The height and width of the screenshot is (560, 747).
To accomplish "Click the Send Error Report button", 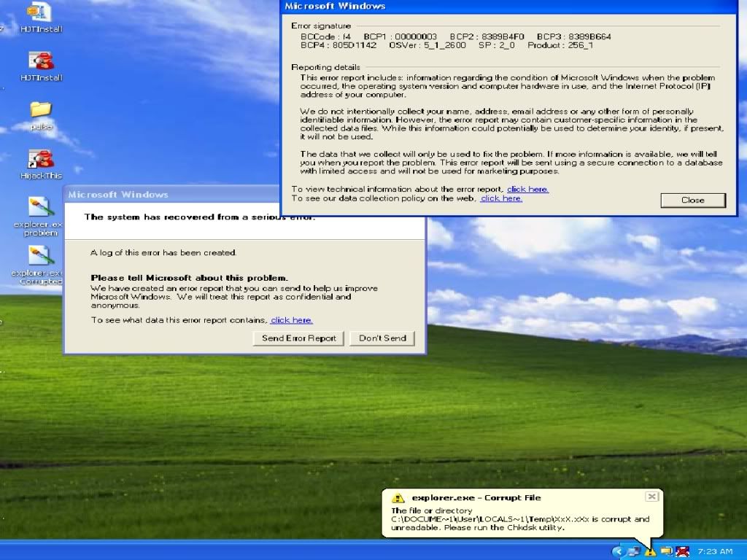I will pyautogui.click(x=298, y=338).
